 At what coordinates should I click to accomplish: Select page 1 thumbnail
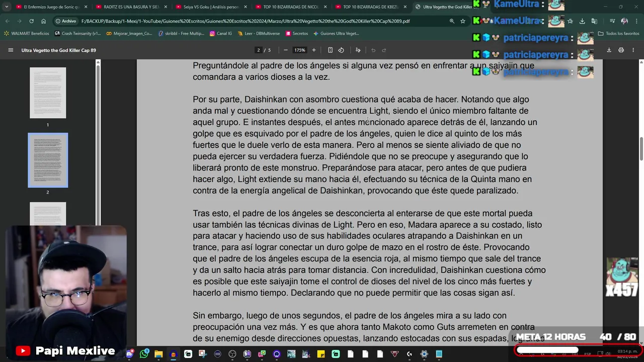pyautogui.click(x=48, y=93)
